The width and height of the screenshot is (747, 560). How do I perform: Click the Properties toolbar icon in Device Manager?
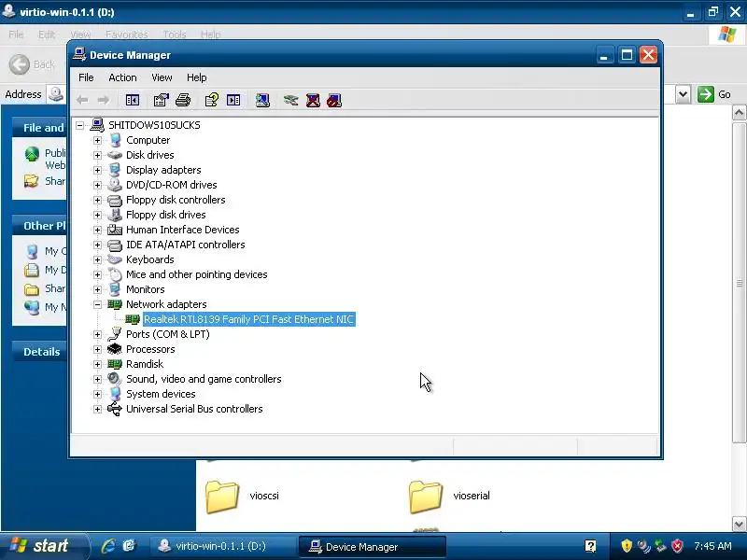[161, 100]
